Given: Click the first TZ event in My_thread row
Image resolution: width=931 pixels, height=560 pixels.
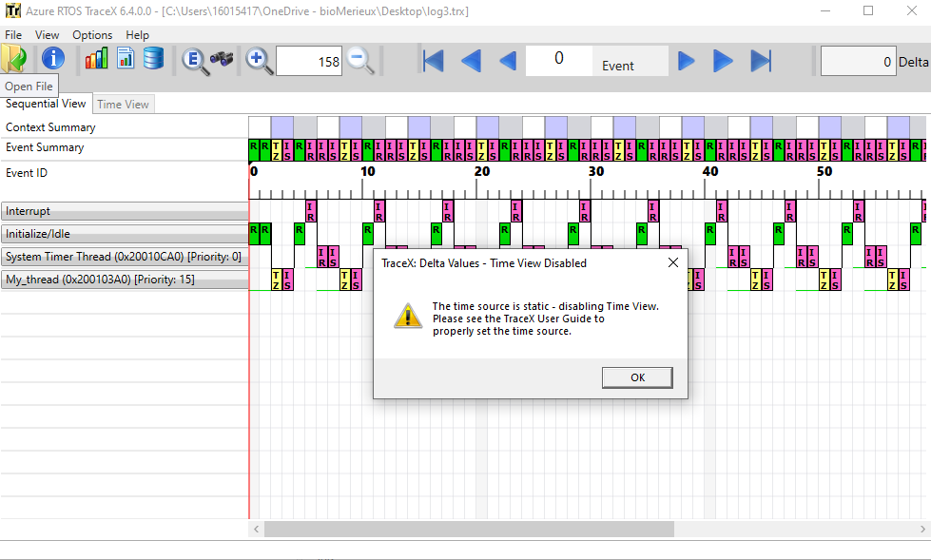Looking at the screenshot, I should [x=276, y=280].
